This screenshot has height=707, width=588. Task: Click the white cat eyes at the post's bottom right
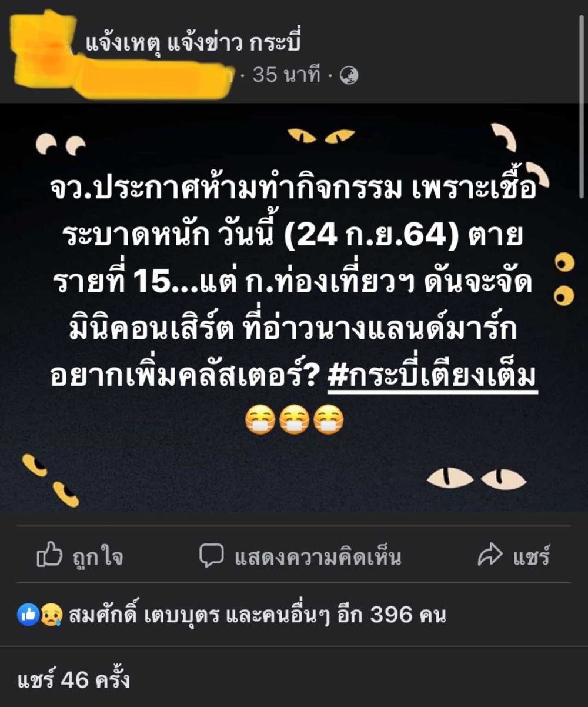point(476,478)
